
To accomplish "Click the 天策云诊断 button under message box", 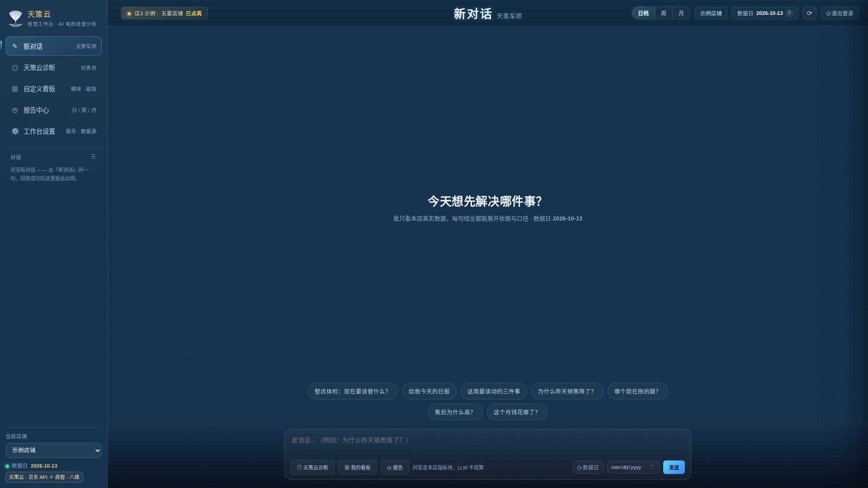I will tap(312, 467).
